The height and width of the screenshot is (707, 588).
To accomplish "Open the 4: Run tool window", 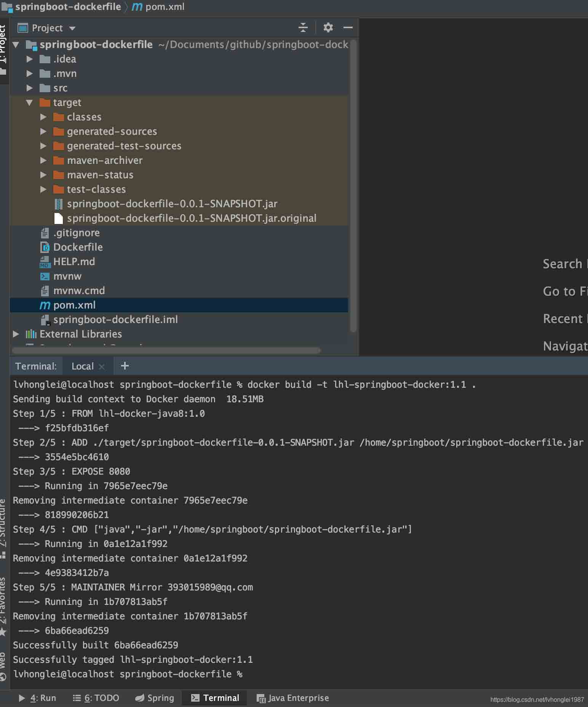I will click(x=37, y=698).
